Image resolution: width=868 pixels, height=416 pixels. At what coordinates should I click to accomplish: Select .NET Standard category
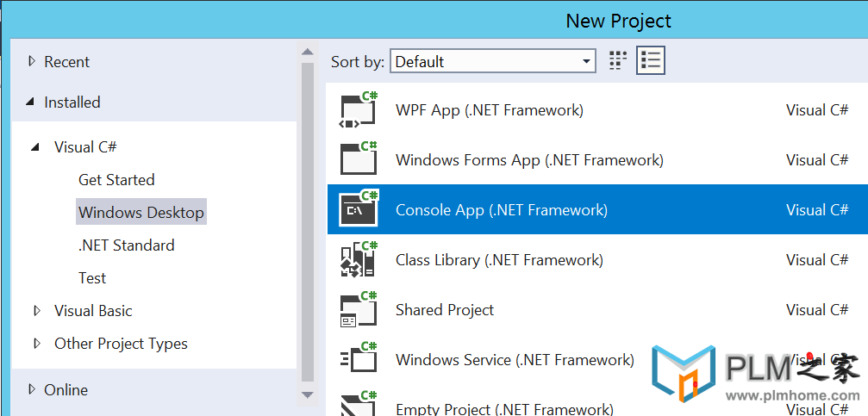pos(126,245)
